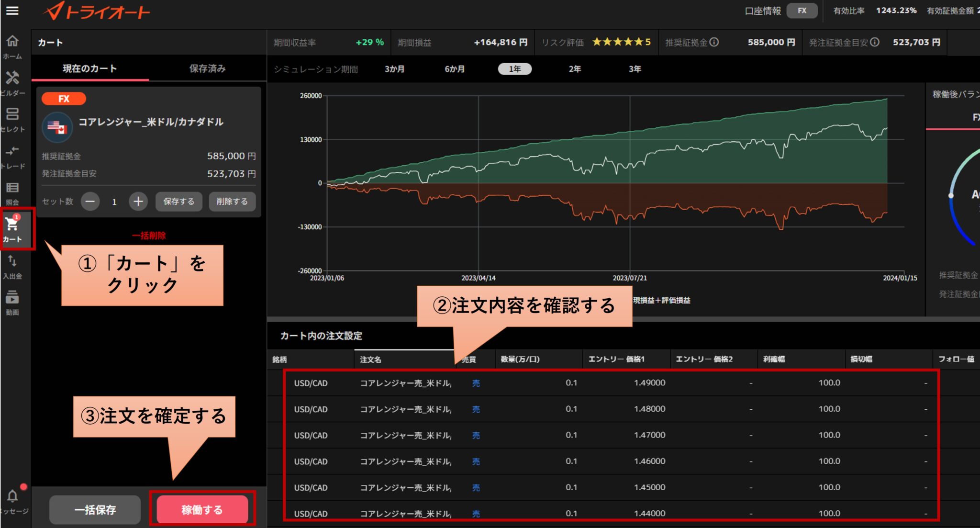Image resolution: width=980 pixels, height=528 pixels.
Task: Click 削除する button on cart item
Action: [232, 202]
